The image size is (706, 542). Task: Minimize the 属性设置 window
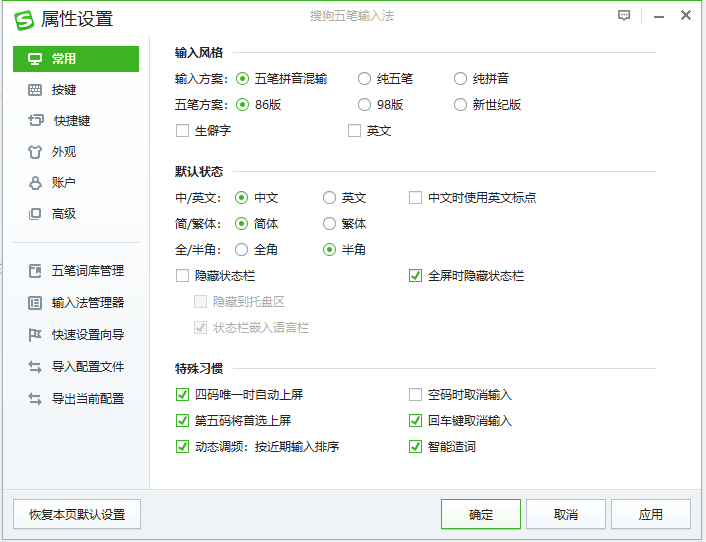(x=659, y=17)
